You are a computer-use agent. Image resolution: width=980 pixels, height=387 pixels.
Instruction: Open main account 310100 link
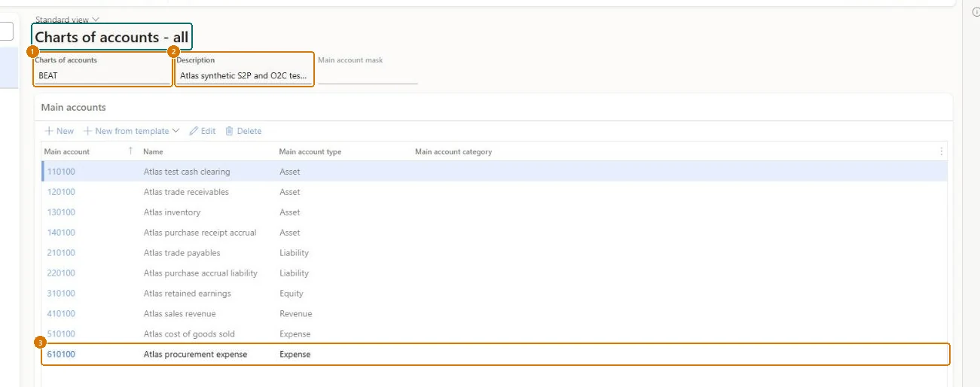click(x=61, y=294)
